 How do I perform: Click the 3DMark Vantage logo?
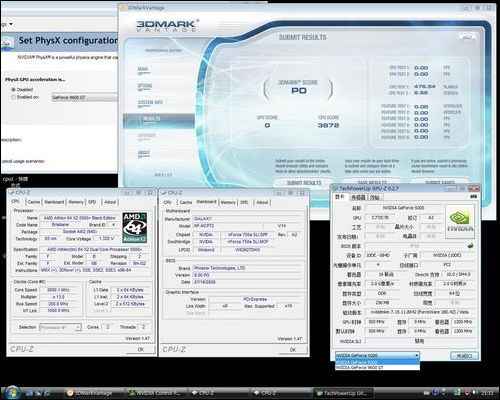tap(167, 25)
